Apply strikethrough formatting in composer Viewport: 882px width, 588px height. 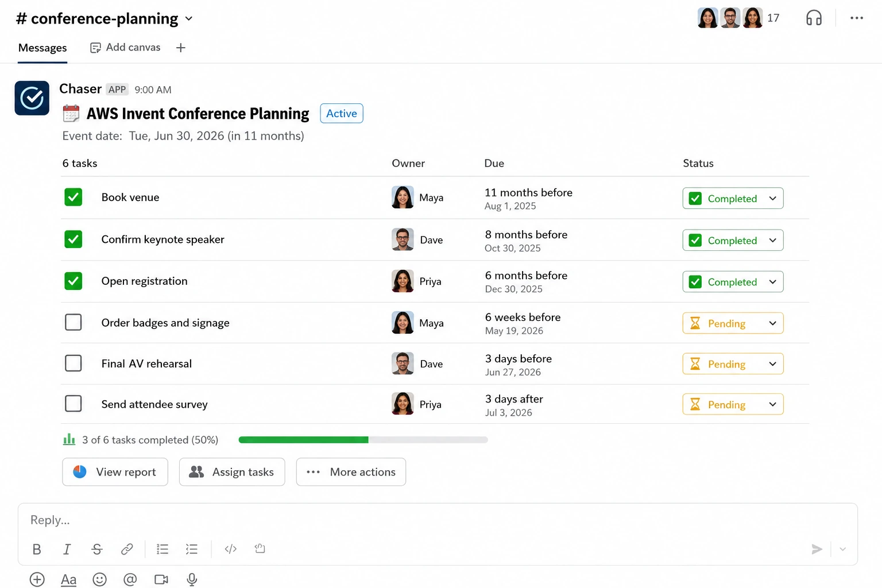click(97, 550)
